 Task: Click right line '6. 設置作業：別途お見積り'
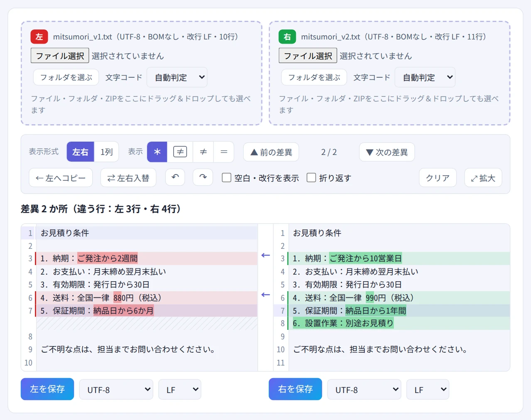pyautogui.click(x=399, y=323)
